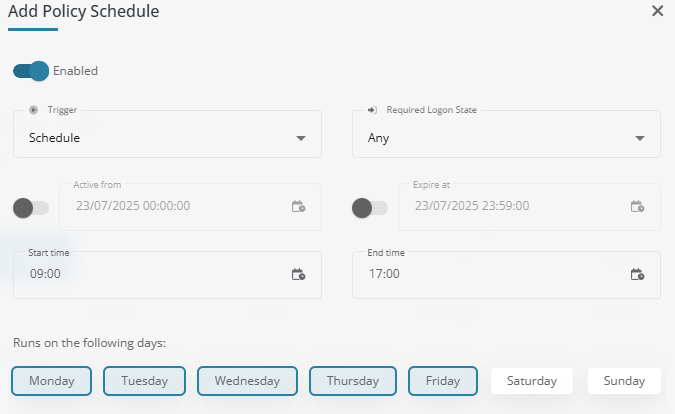
Task: Deselect the Wednesday day button
Action: pos(247,381)
